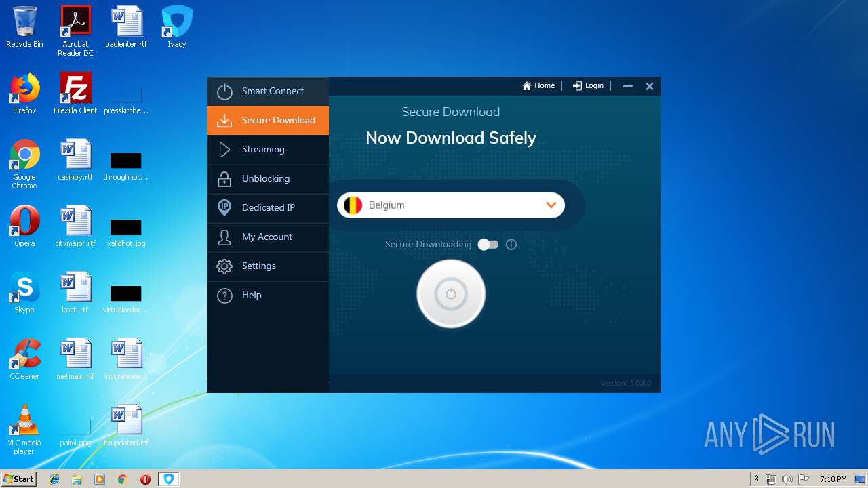The image size is (868, 488).
Task: Minimize the Ivacy window
Action: click(628, 86)
